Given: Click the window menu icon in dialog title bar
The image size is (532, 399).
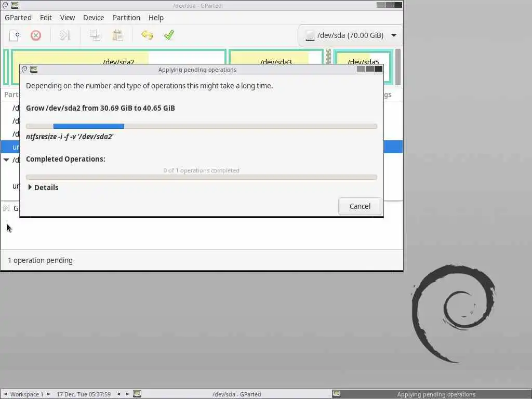Looking at the screenshot, I should (x=24, y=69).
